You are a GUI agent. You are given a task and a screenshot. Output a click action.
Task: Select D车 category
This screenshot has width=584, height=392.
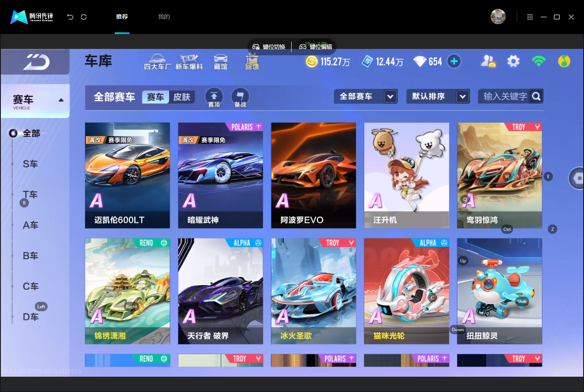pyautogui.click(x=31, y=317)
